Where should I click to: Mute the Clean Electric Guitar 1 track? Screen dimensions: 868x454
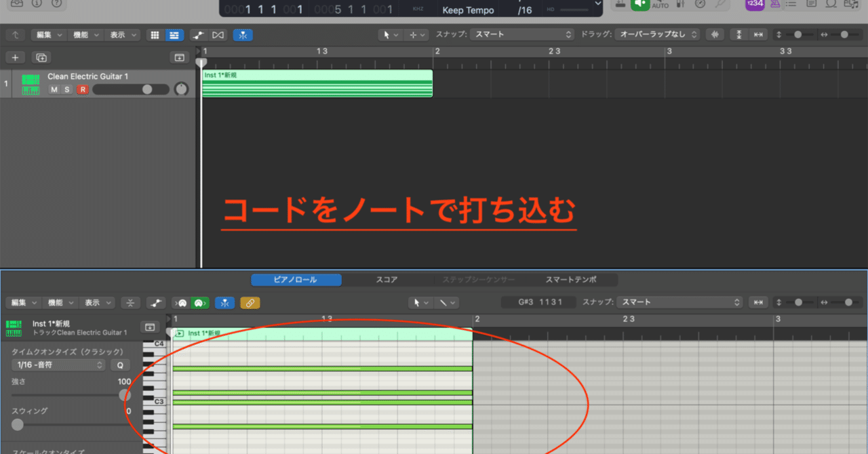pos(54,89)
